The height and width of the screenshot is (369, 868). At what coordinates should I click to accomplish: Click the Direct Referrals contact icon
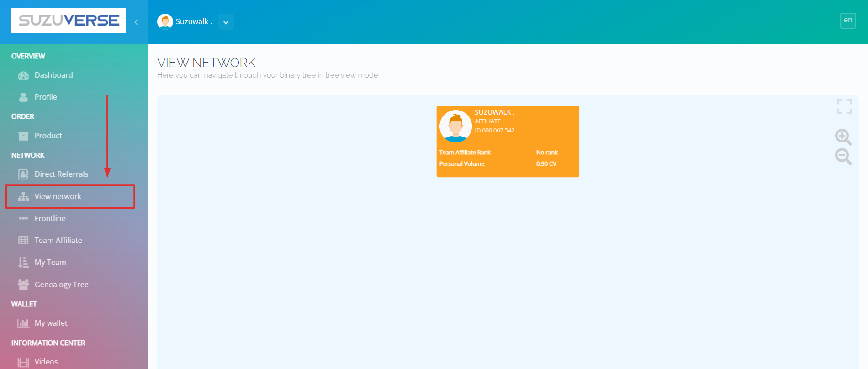(23, 174)
